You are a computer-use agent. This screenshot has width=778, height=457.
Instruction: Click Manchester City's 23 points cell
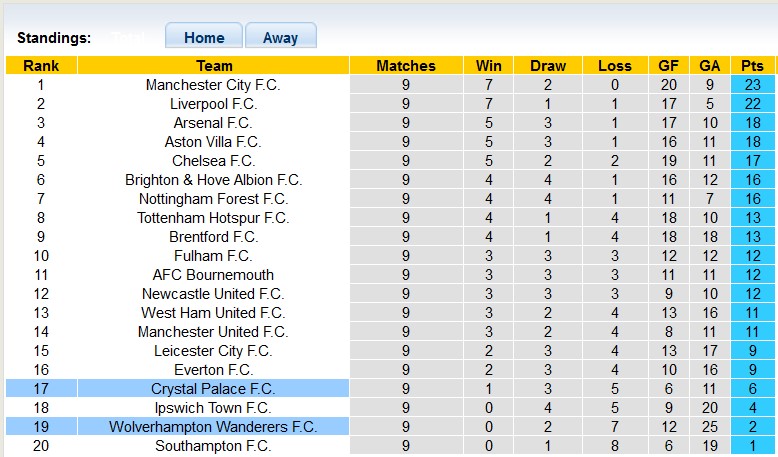coord(752,85)
